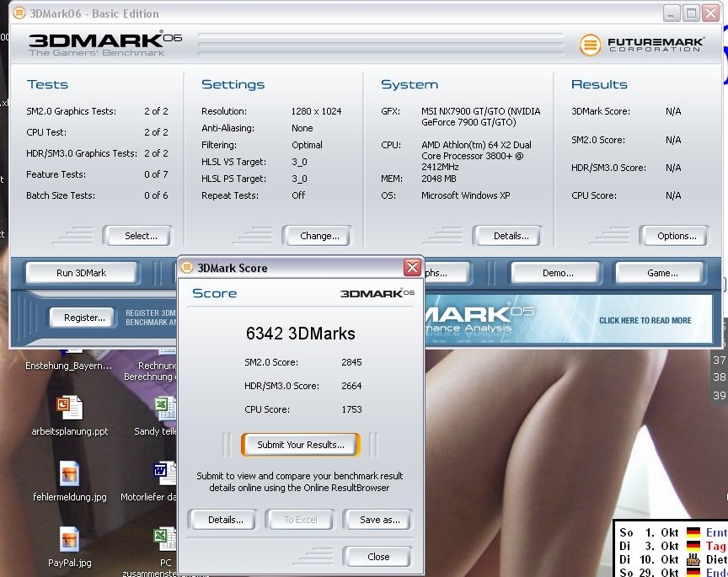This screenshot has width=728, height=577.
Task: Open the Motorliefer Word document icon
Action: point(165,473)
